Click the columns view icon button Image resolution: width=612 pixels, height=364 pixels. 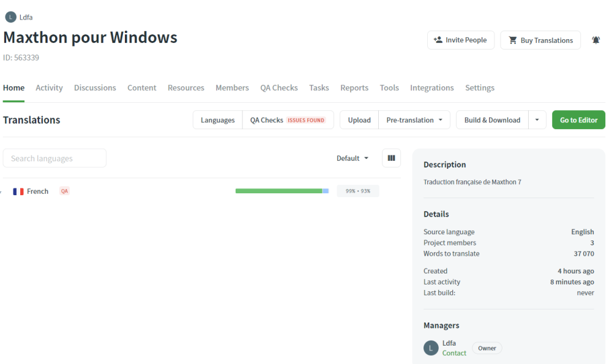click(x=391, y=158)
